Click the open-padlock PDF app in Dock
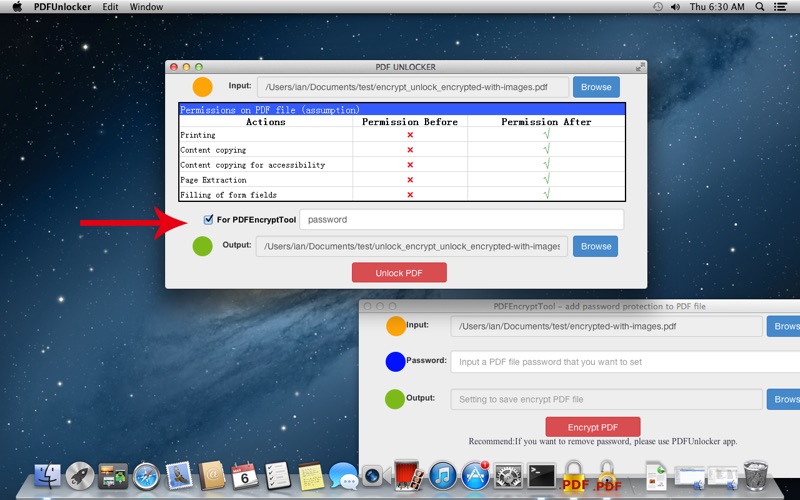Viewport: 800px width, 500px height. 608,475
